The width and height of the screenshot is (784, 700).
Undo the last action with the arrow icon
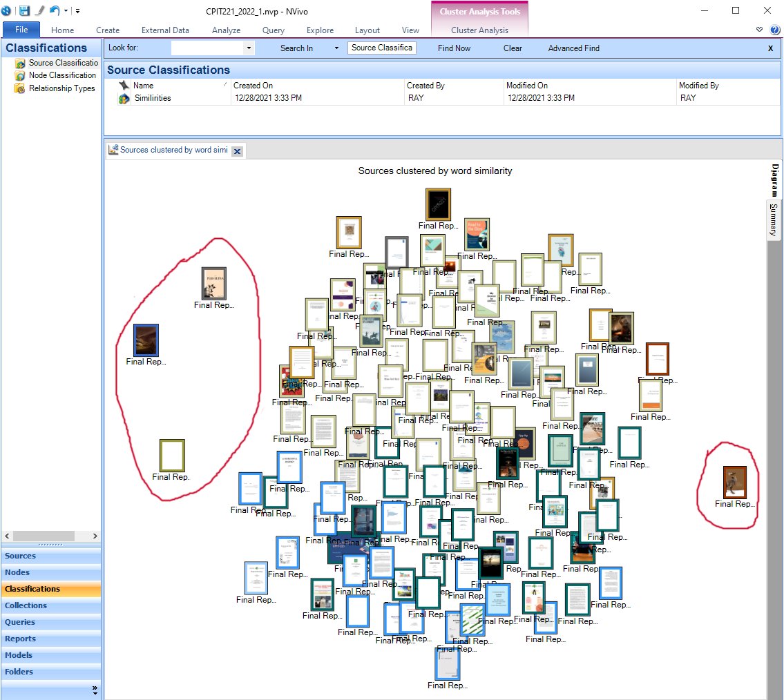click(x=55, y=10)
